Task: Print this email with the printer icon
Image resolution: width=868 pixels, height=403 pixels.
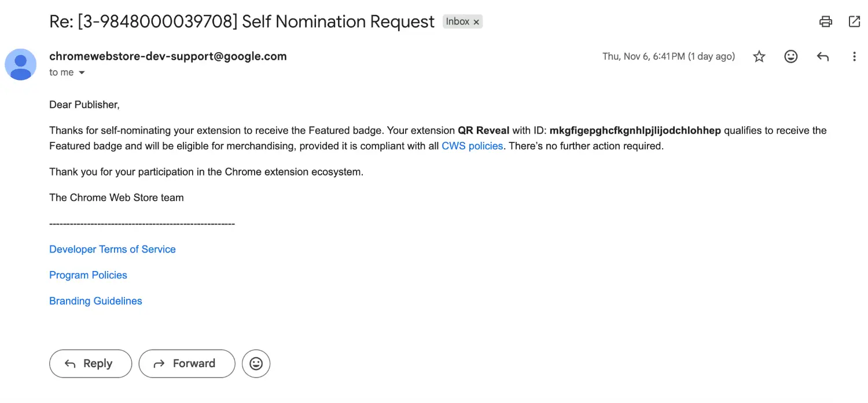Action: click(826, 22)
